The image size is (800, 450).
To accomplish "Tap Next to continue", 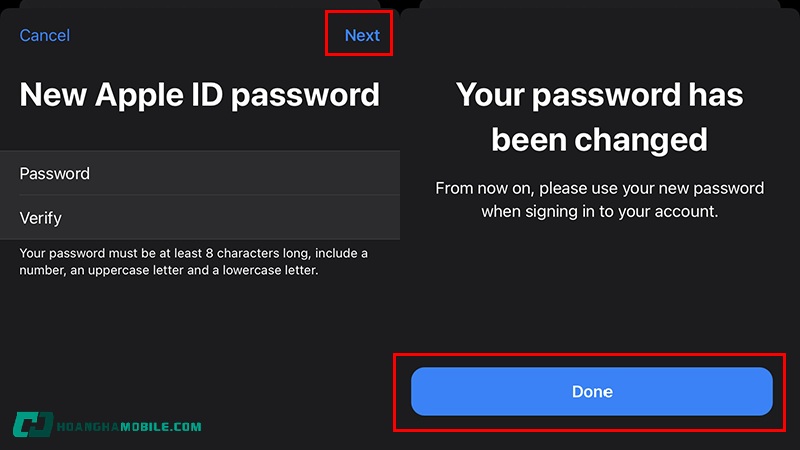I will [362, 35].
